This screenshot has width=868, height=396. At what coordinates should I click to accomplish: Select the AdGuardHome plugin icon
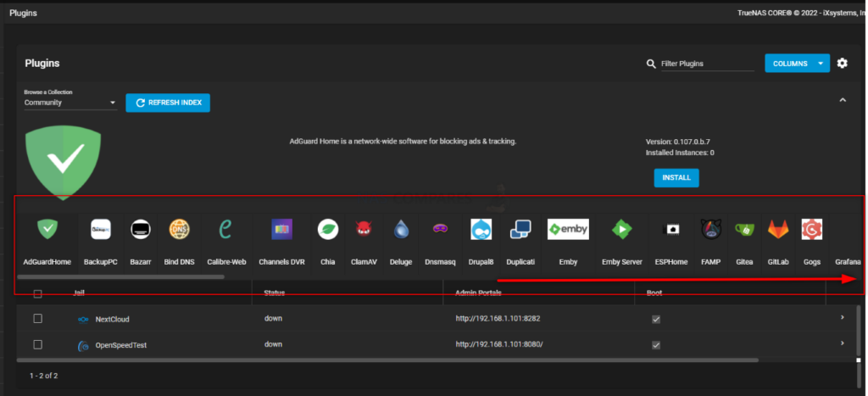[47, 228]
